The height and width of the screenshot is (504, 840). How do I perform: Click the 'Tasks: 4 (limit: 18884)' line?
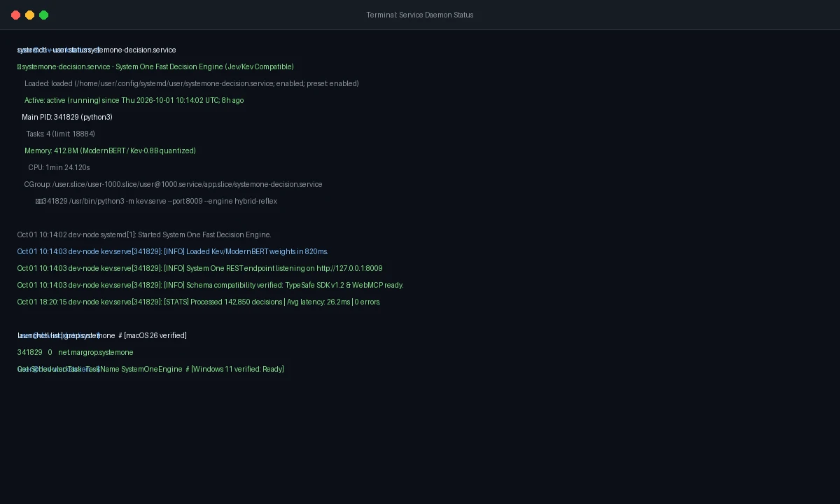[x=61, y=134]
